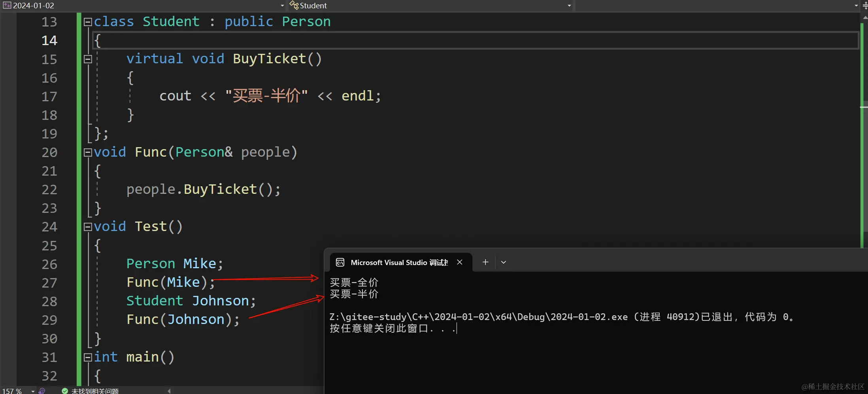
Task: Click 'people.BuyTicket();' call on line 22
Action: [x=204, y=189]
